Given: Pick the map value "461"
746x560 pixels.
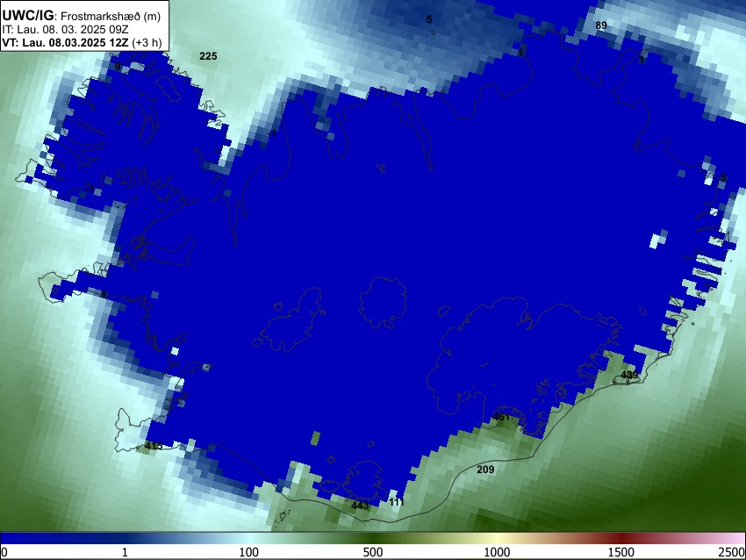Looking at the screenshot, I should (501, 417).
